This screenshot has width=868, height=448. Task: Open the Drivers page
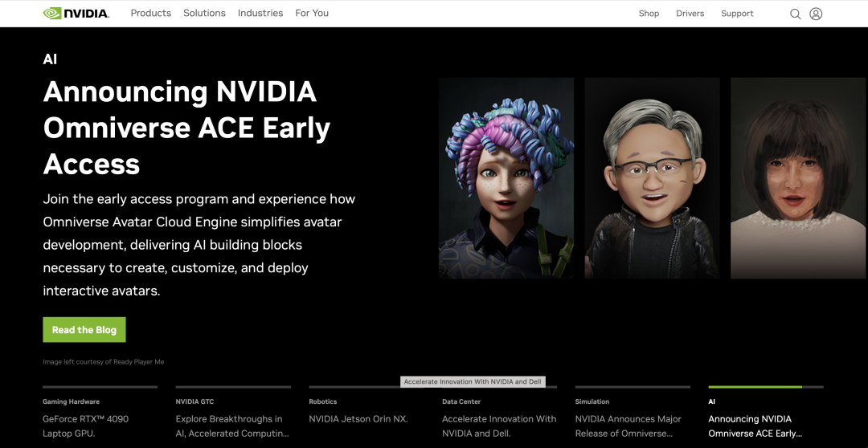690,14
